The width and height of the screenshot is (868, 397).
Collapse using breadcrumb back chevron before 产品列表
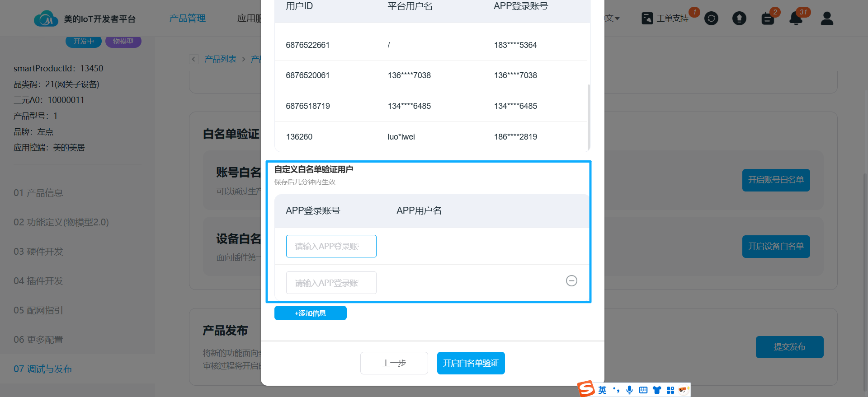pyautogui.click(x=194, y=59)
